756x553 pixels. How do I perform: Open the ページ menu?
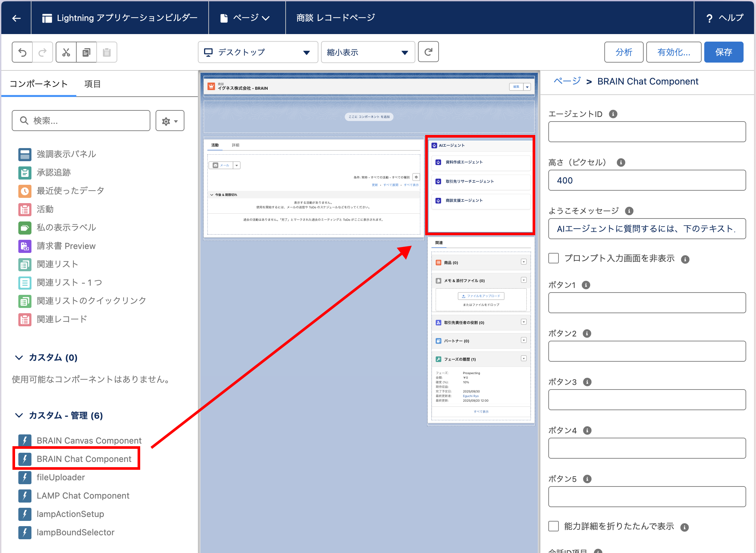click(246, 18)
